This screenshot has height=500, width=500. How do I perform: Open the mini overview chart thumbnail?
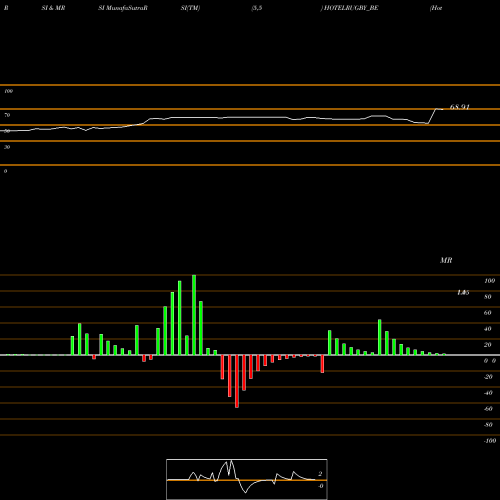(x=247, y=479)
